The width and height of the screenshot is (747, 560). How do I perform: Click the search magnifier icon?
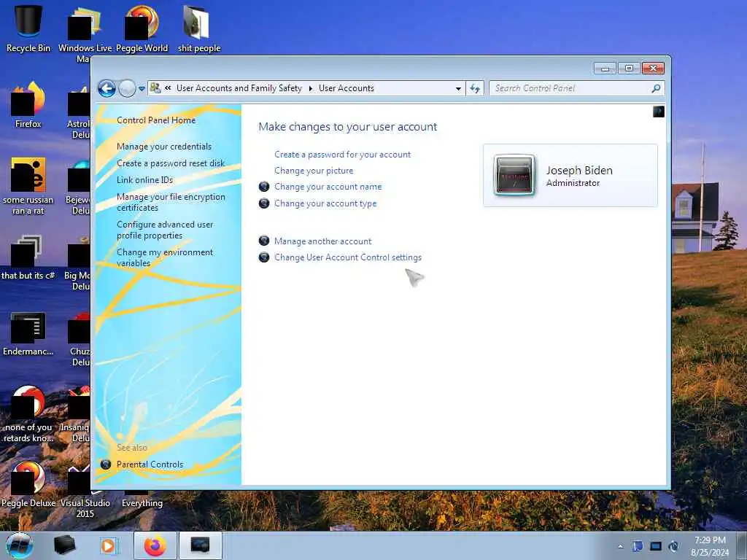click(x=656, y=88)
